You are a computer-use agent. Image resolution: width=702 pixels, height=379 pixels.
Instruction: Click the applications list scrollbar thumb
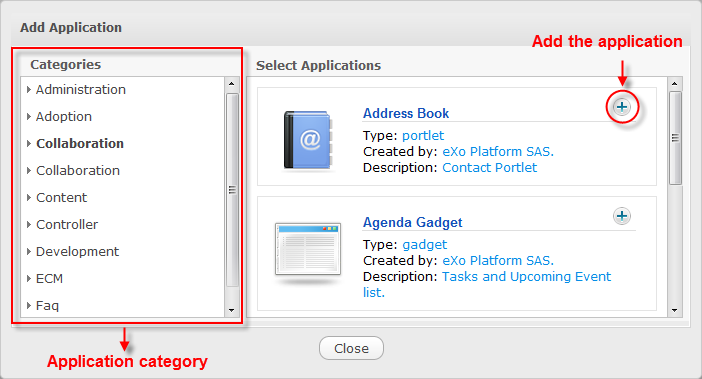(x=675, y=138)
